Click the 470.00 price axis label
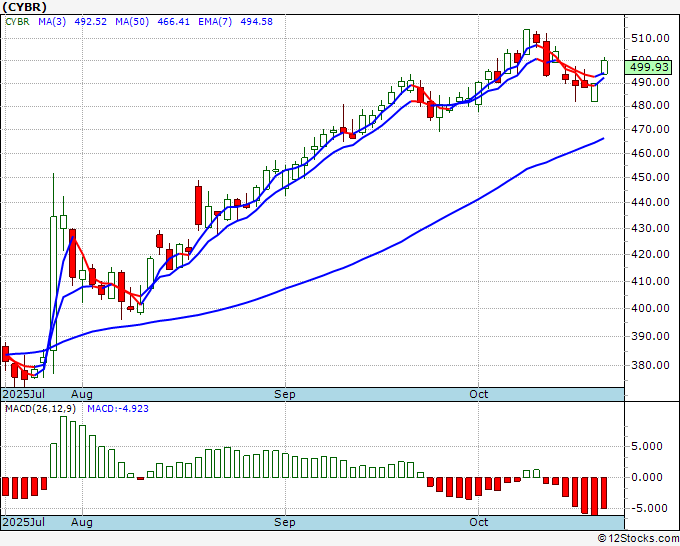 [x=650, y=129]
